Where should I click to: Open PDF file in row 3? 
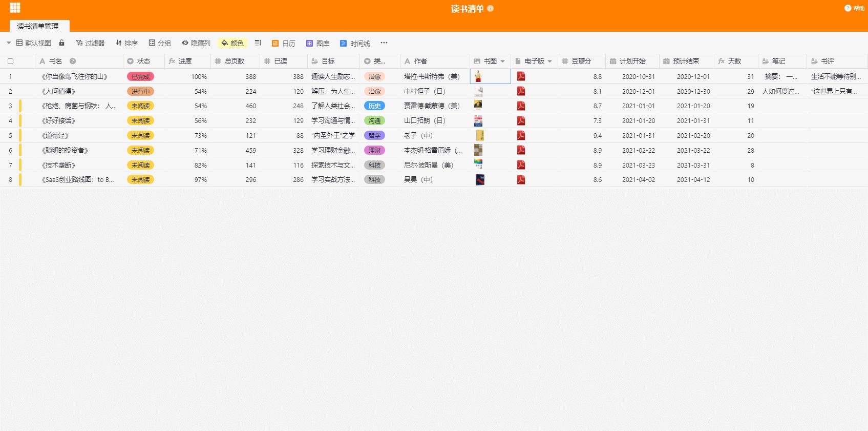(x=521, y=106)
